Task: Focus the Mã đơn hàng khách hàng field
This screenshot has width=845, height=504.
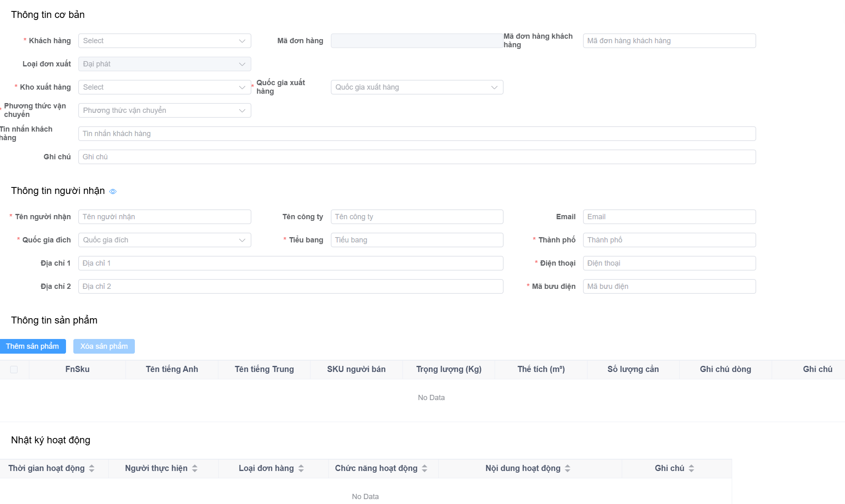Action: 669,41
